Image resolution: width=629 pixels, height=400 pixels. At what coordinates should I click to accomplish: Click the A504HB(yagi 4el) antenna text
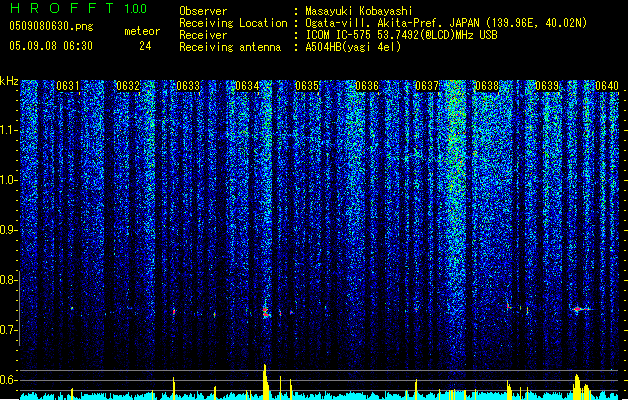pyautogui.click(x=353, y=47)
